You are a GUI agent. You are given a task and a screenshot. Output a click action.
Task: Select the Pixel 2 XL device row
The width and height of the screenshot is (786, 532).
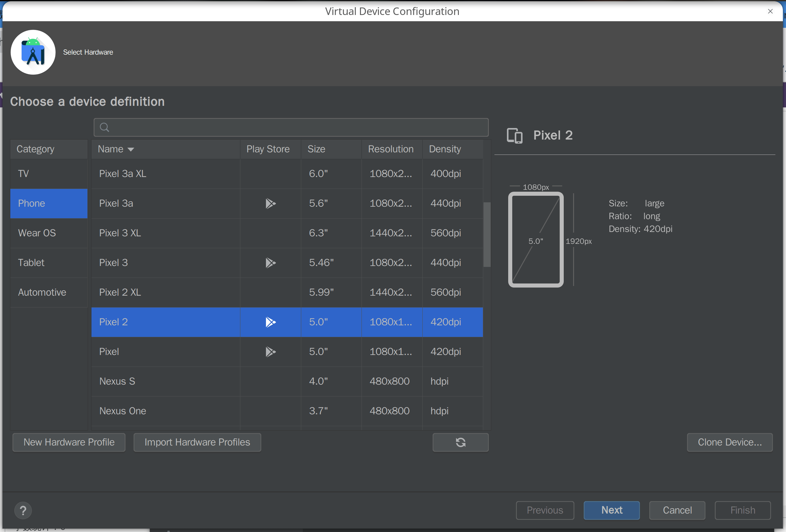tap(287, 293)
